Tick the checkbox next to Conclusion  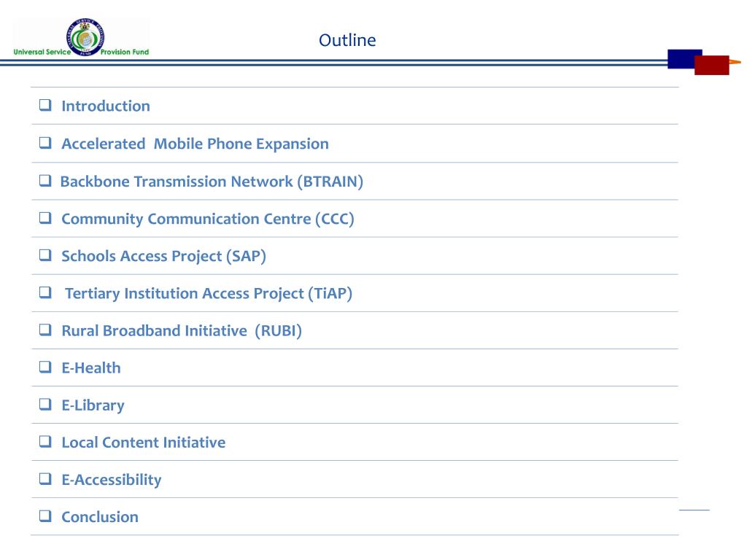coord(45,516)
